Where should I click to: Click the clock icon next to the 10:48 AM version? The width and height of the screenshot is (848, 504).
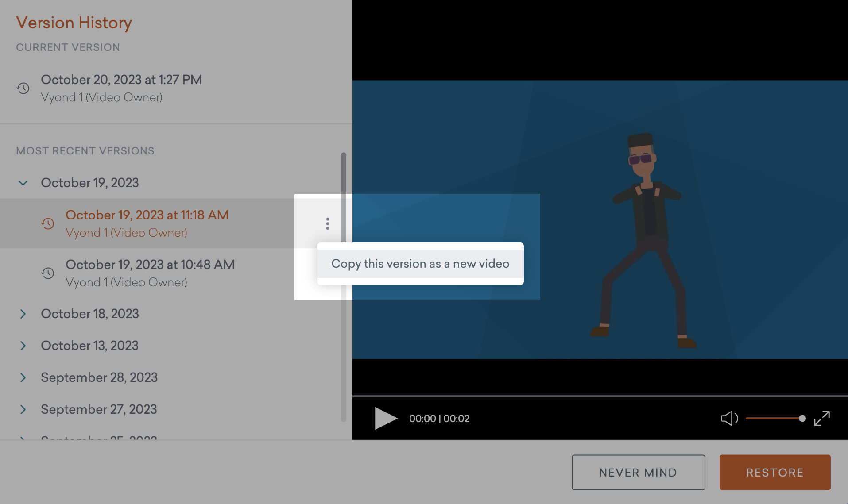47,273
